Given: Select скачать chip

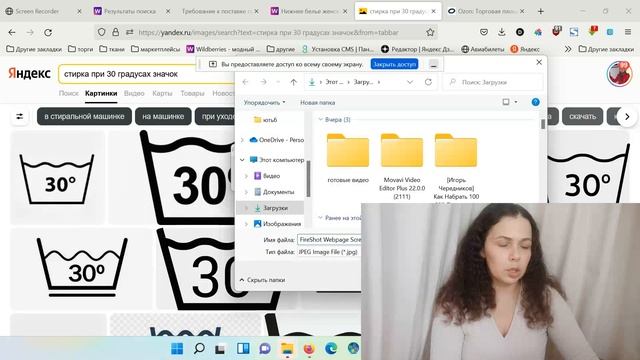Looking at the screenshot, I should [x=582, y=116].
